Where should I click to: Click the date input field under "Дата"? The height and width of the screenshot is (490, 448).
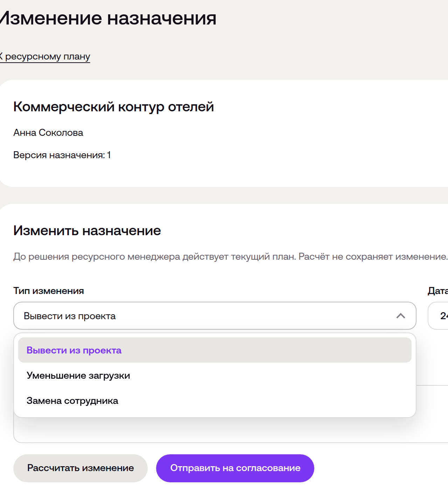click(438, 316)
